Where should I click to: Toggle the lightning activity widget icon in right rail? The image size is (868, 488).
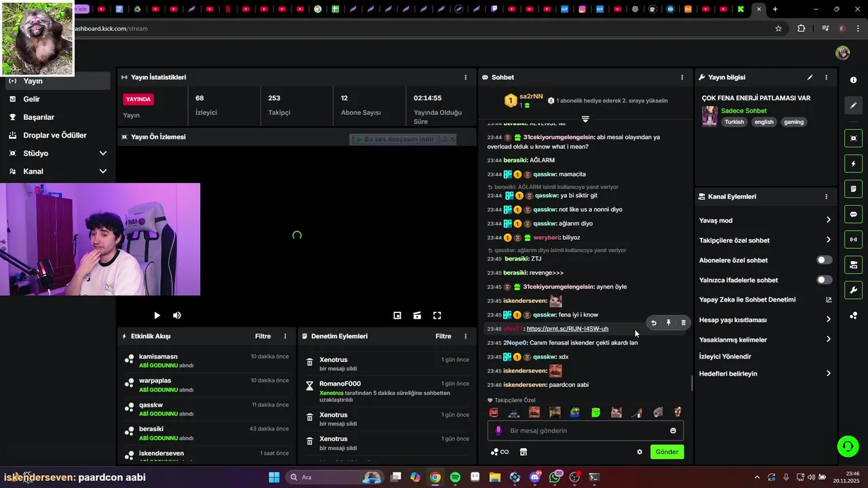(x=853, y=164)
